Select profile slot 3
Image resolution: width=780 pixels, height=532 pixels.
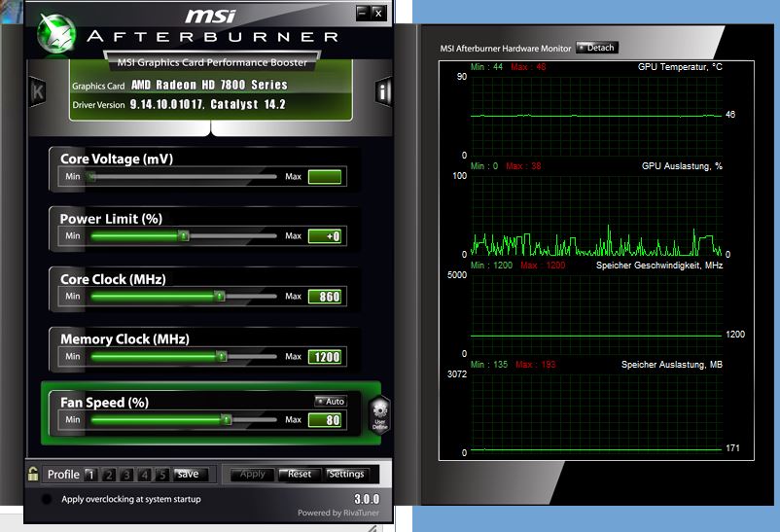point(126,475)
